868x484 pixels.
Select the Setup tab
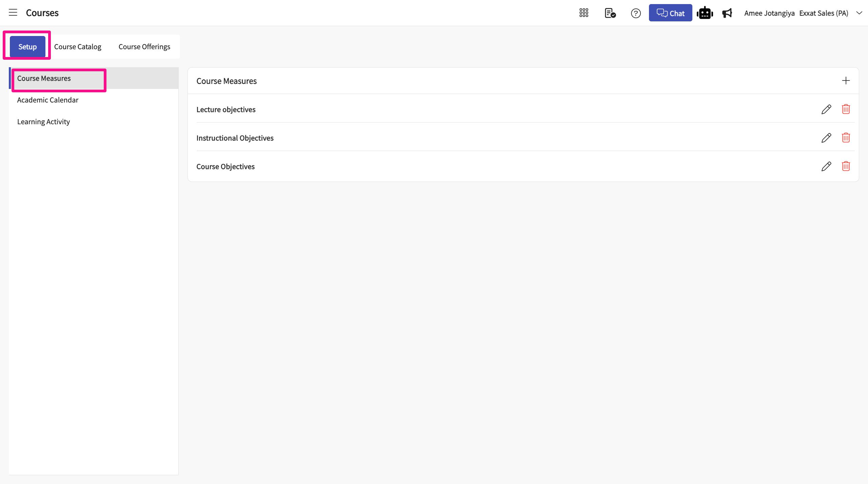click(27, 47)
